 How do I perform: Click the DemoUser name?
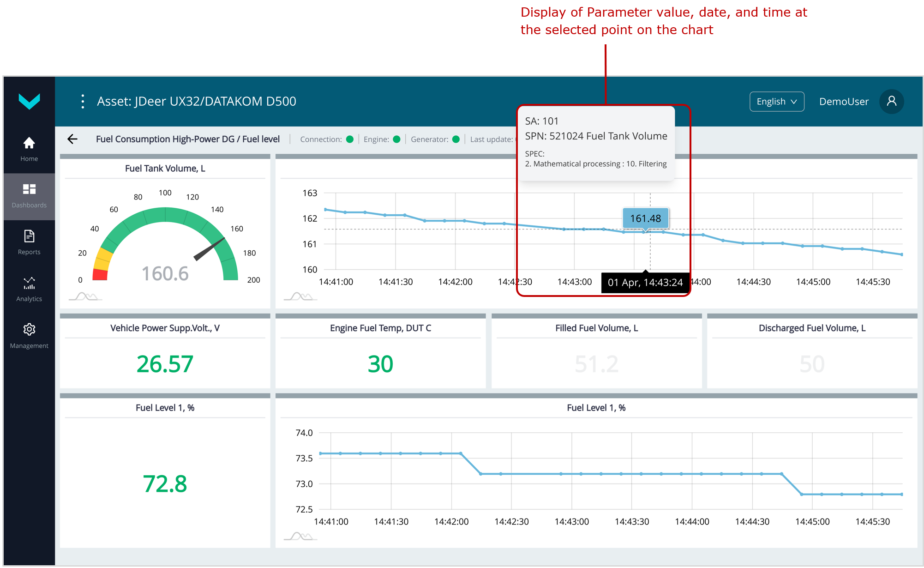[x=843, y=102]
